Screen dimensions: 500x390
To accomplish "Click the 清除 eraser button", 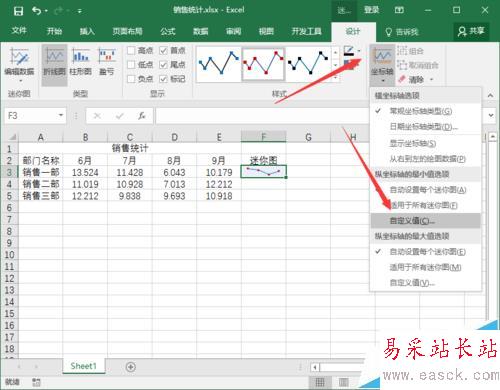I will 411,79.
